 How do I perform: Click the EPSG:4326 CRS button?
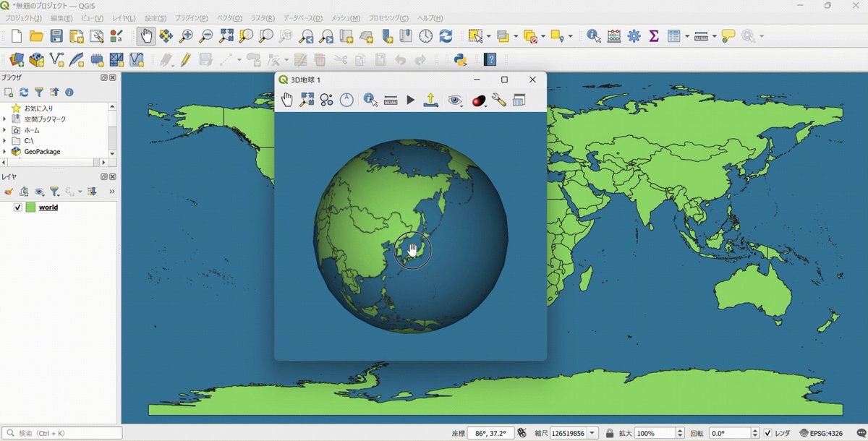tap(820, 433)
